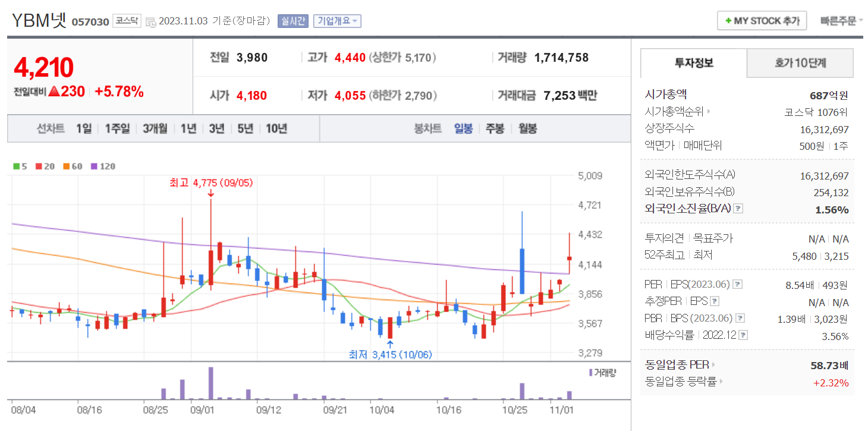
Task: Select the 월봉 monthly candle chart
Action: (x=527, y=128)
